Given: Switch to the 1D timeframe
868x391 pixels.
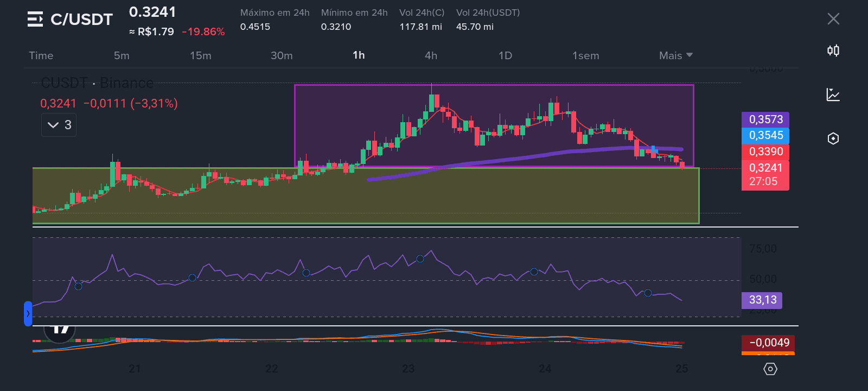Looking at the screenshot, I should [x=506, y=55].
